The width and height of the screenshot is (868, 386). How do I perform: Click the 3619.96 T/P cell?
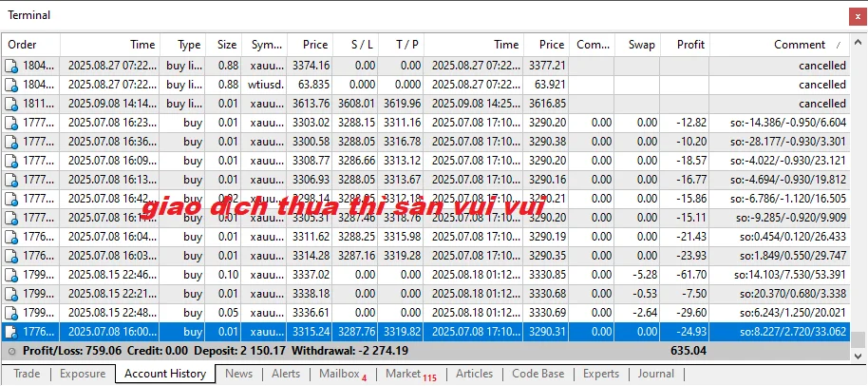[x=401, y=105]
